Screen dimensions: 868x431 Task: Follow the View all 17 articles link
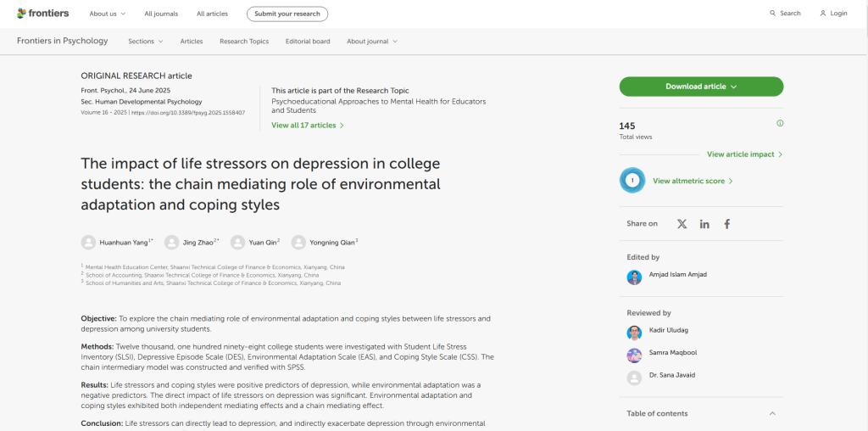pos(307,126)
